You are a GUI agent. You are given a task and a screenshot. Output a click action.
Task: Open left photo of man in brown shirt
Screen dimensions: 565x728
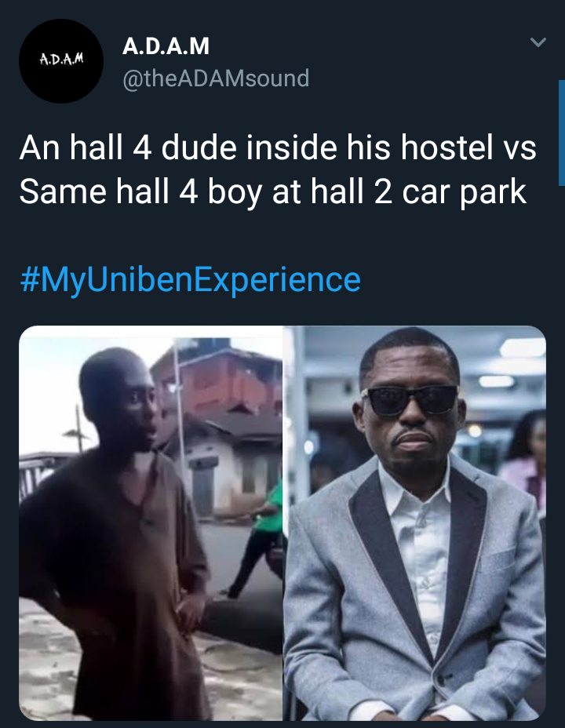tap(151, 522)
